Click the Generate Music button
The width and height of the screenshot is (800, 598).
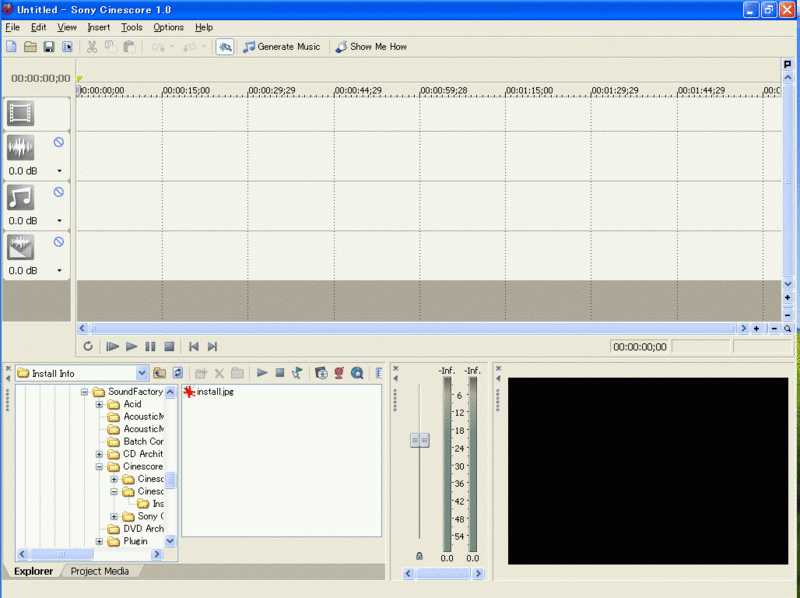(x=282, y=47)
